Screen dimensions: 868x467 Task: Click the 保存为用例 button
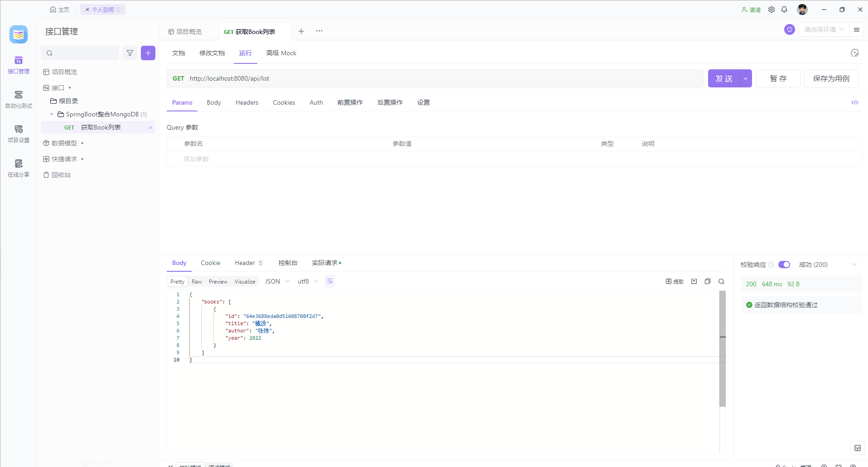pyautogui.click(x=831, y=78)
